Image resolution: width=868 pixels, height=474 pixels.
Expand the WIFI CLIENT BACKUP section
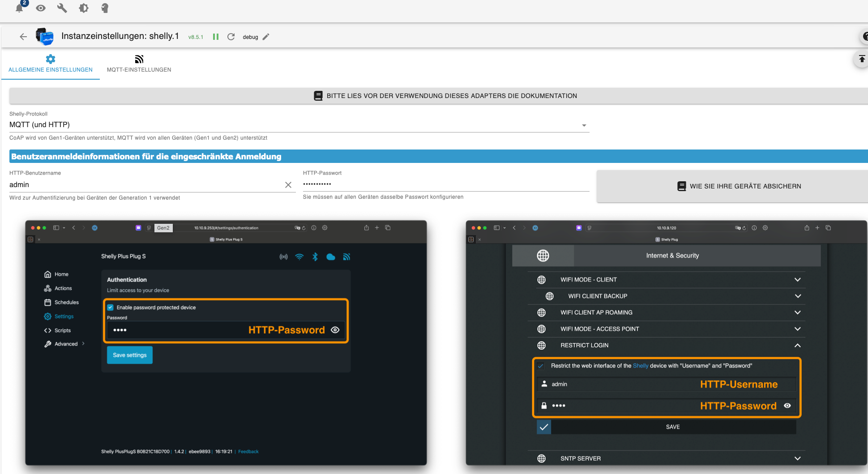670,296
